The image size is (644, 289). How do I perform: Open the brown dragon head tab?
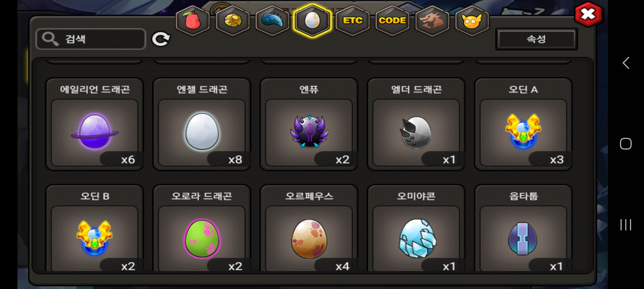(432, 21)
